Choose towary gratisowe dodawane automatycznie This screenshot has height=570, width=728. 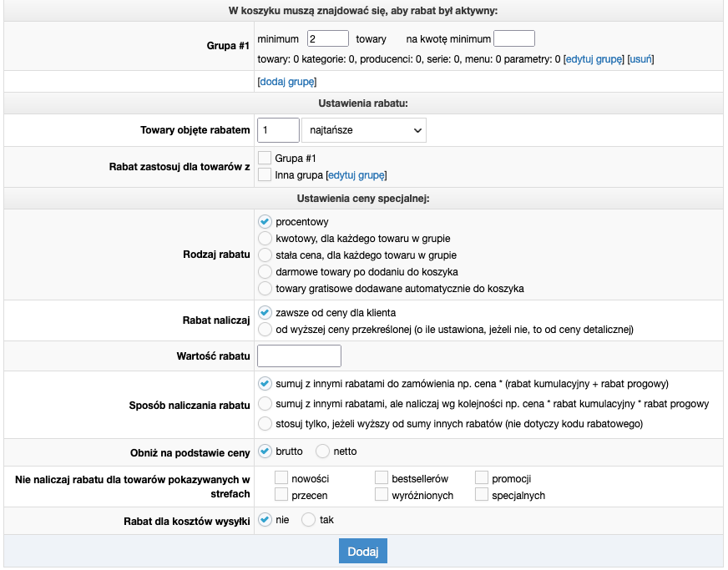point(265,289)
